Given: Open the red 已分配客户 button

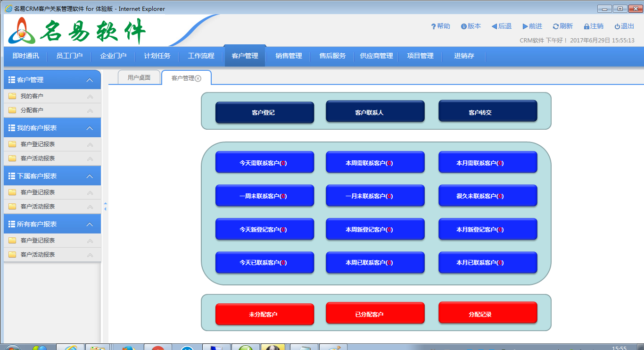Looking at the screenshot, I should click(375, 313).
